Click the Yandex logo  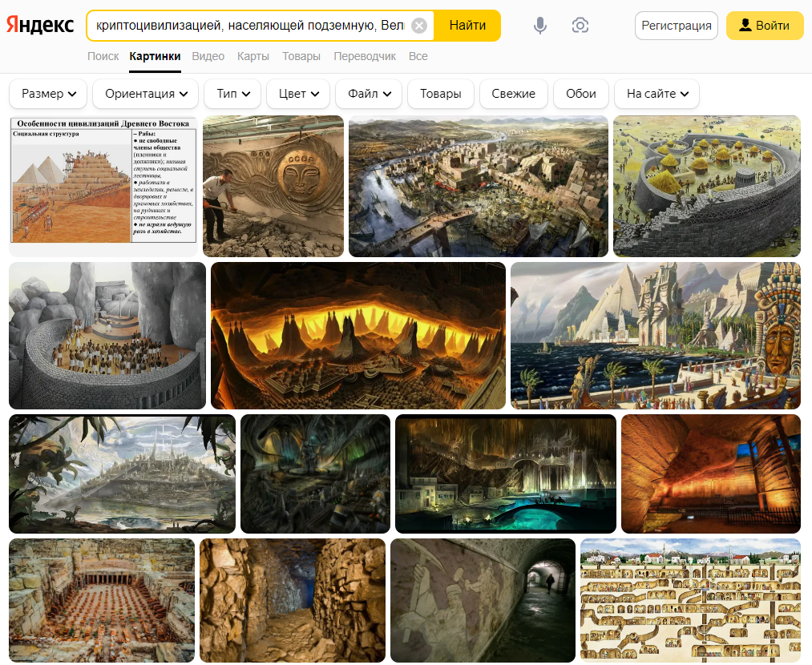tap(40, 26)
